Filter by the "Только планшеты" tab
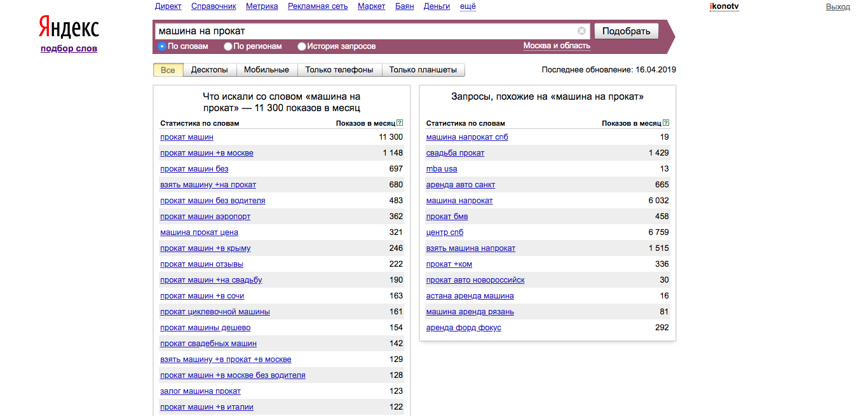868x416 pixels. coord(423,70)
